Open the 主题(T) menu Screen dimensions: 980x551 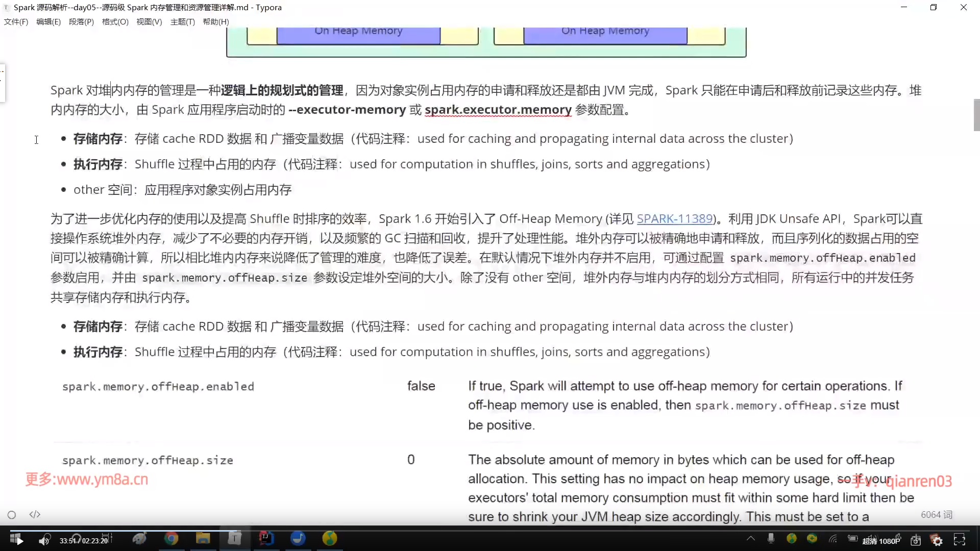(x=182, y=22)
